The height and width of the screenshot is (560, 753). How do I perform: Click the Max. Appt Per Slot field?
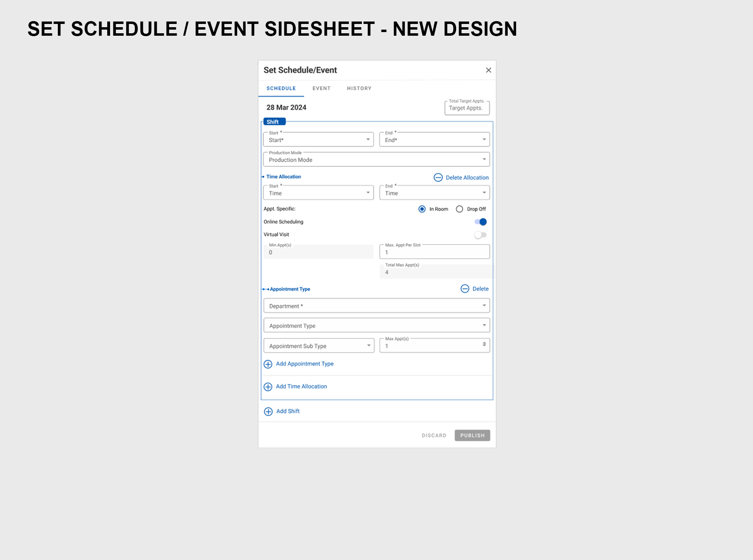coord(434,252)
